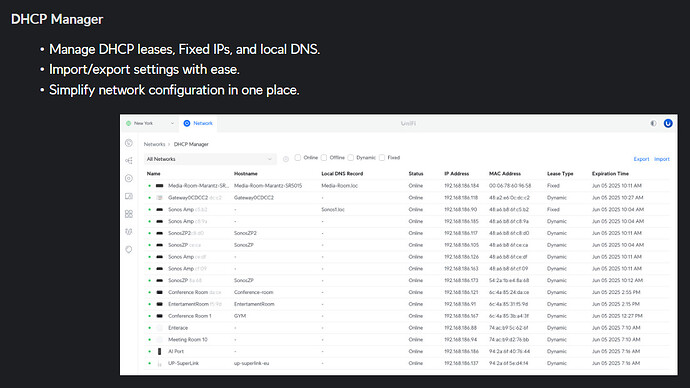Open the Insights icon below the grid icon
The image size is (690, 388).
128,231
